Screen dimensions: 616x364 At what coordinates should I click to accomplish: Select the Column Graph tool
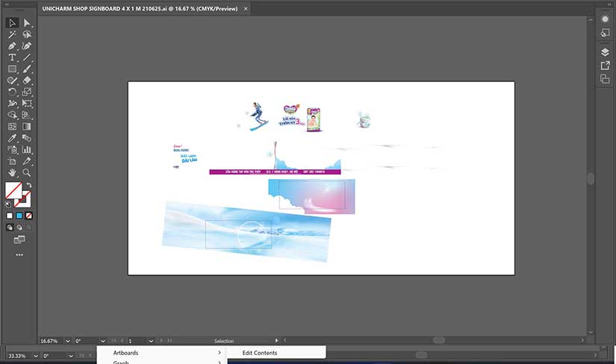click(x=27, y=150)
